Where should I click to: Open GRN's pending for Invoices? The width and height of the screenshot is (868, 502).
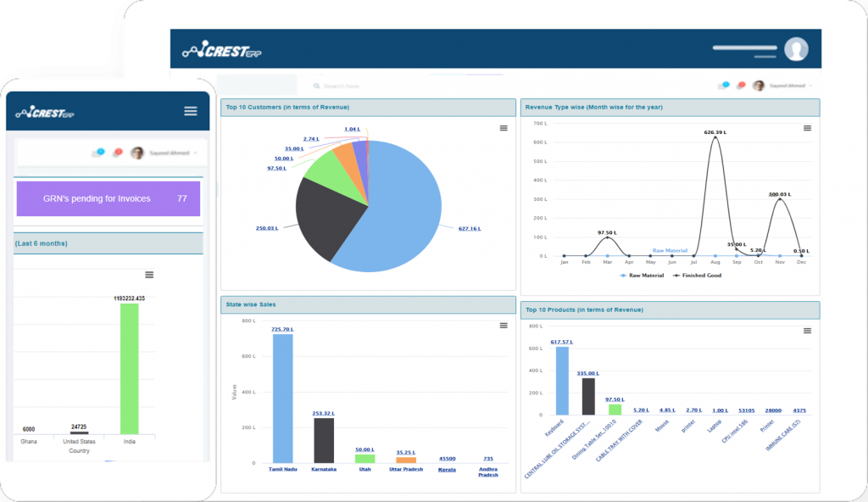tap(108, 198)
